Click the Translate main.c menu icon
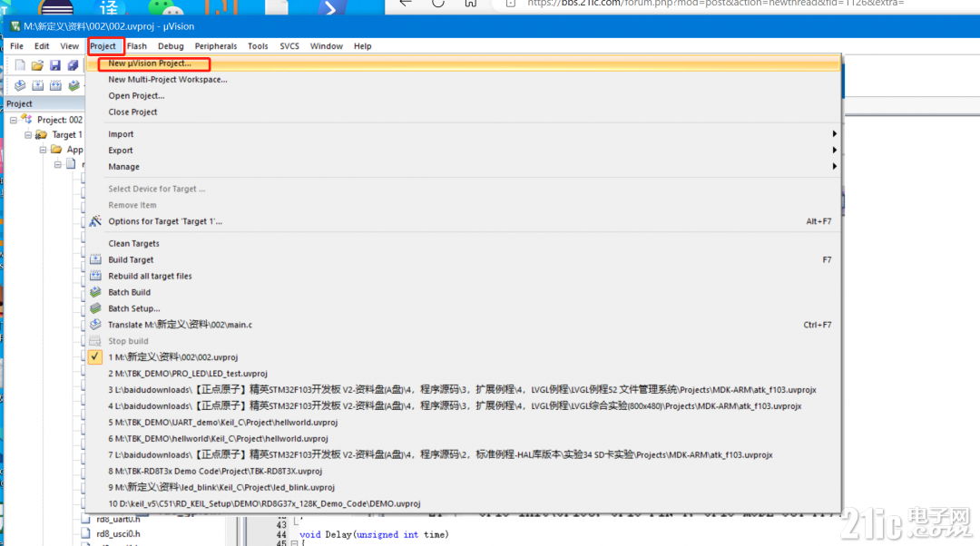The width and height of the screenshot is (980, 546). tap(95, 324)
